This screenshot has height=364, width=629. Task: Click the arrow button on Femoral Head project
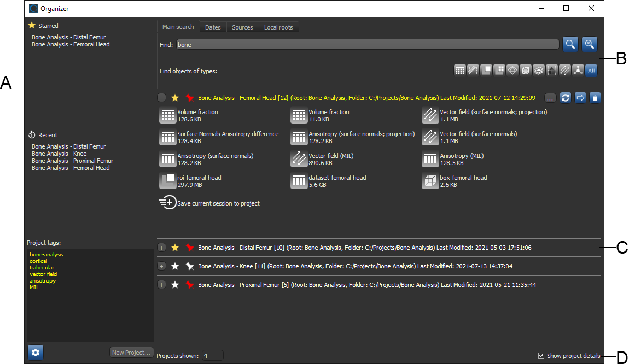pyautogui.click(x=580, y=98)
